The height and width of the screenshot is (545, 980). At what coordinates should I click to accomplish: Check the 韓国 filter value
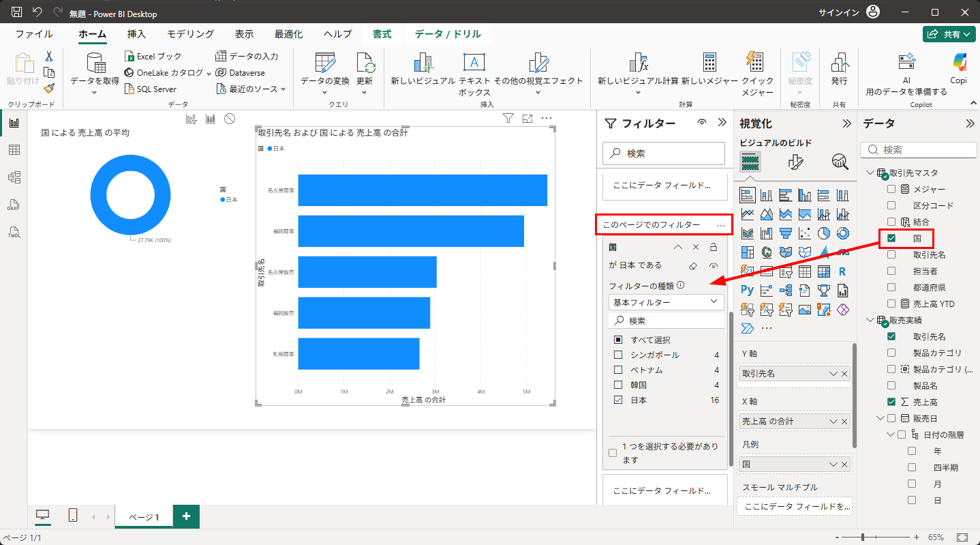[618, 385]
